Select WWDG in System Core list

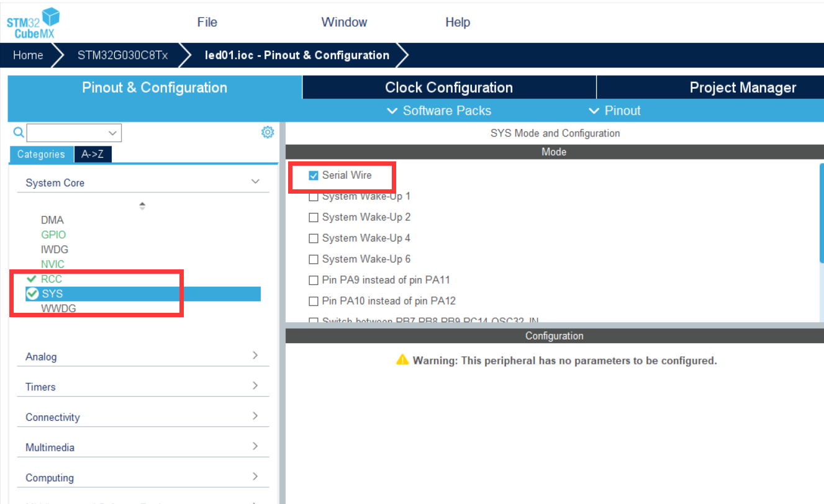click(58, 308)
